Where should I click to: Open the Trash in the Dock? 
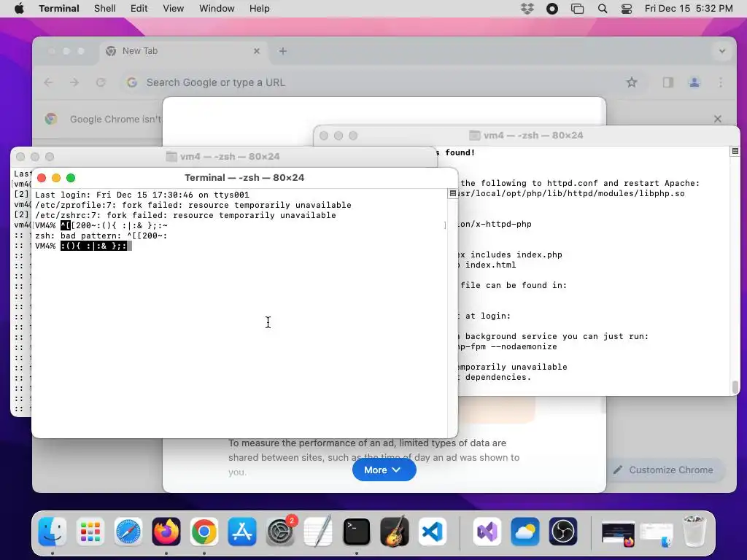pyautogui.click(x=694, y=532)
